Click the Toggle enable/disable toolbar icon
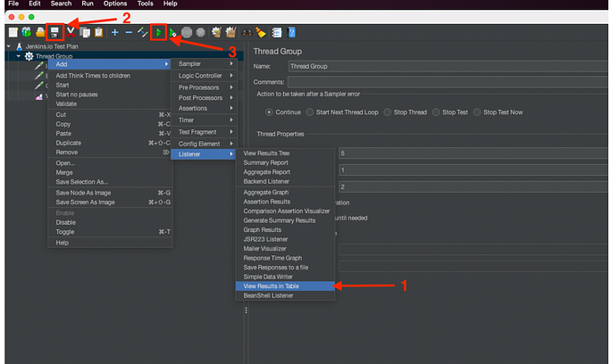 click(x=143, y=32)
